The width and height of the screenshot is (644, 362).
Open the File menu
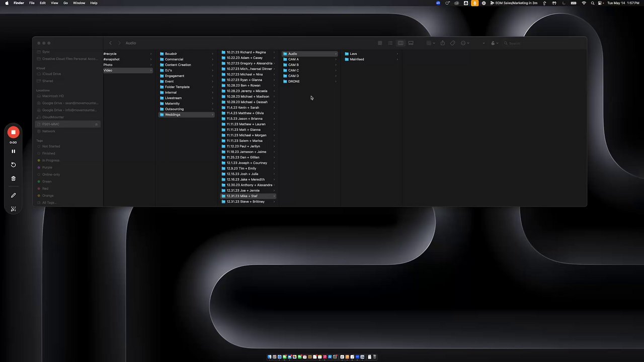pyautogui.click(x=32, y=3)
